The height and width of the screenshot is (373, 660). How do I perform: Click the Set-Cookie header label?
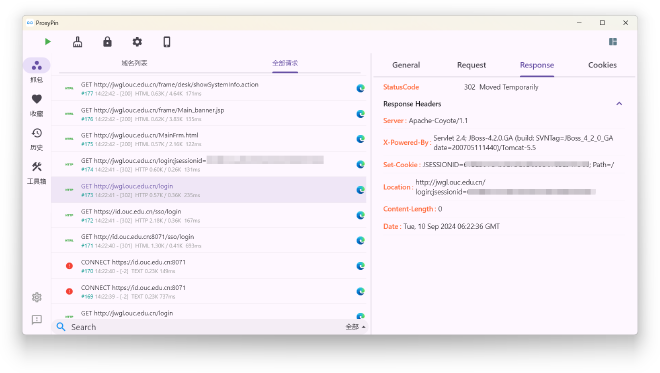click(402, 165)
